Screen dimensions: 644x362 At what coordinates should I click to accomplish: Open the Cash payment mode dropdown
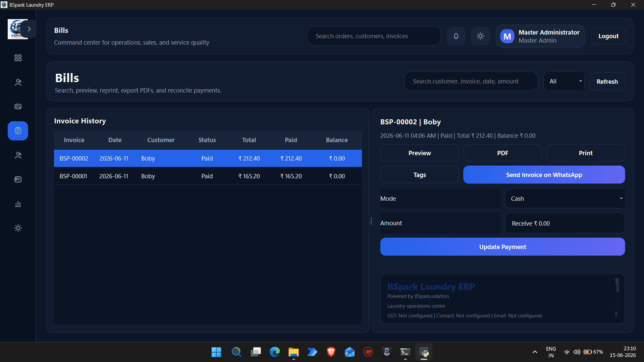coord(565,198)
